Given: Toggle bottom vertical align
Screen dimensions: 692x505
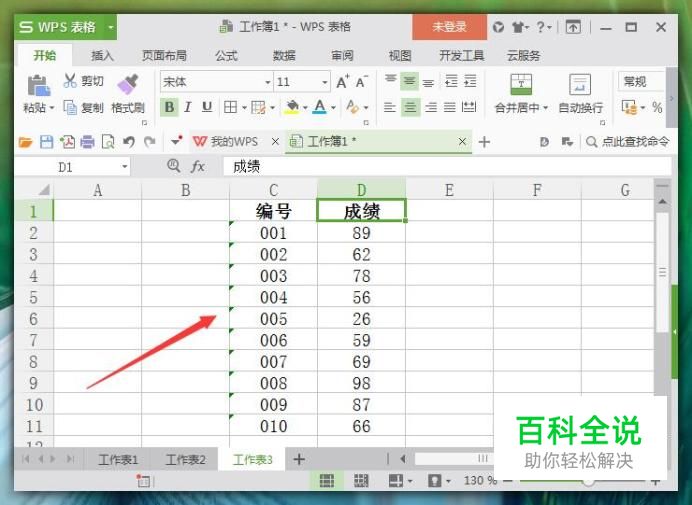Looking at the screenshot, I should [428, 82].
